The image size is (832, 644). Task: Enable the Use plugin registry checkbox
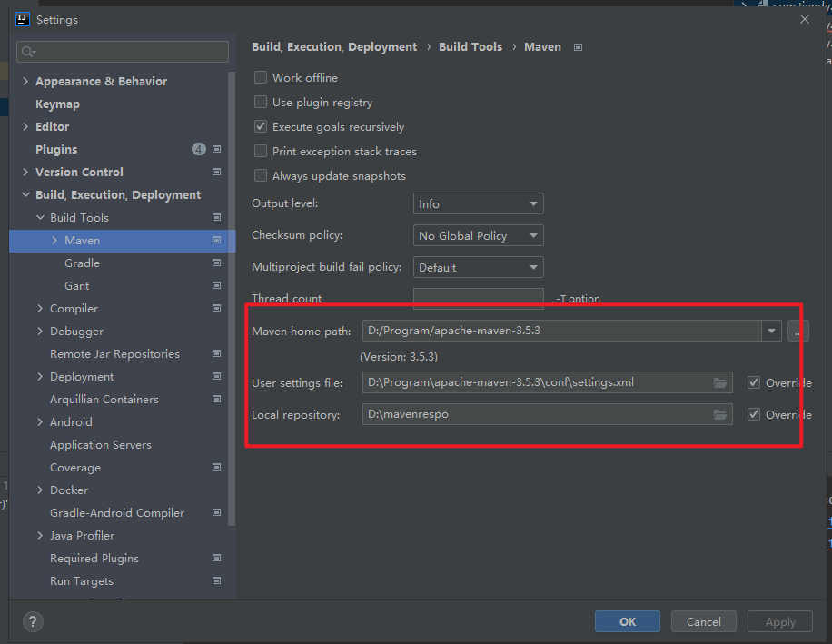[x=261, y=102]
